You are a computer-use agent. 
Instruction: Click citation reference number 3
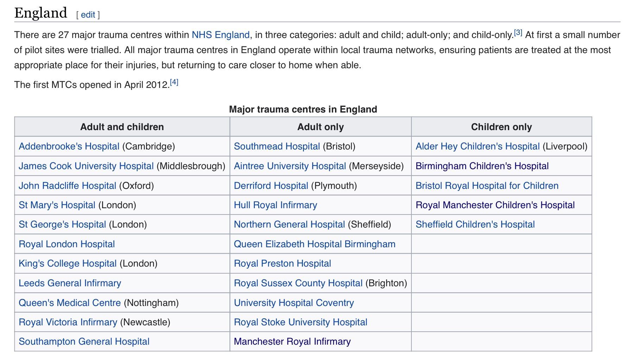[518, 33]
